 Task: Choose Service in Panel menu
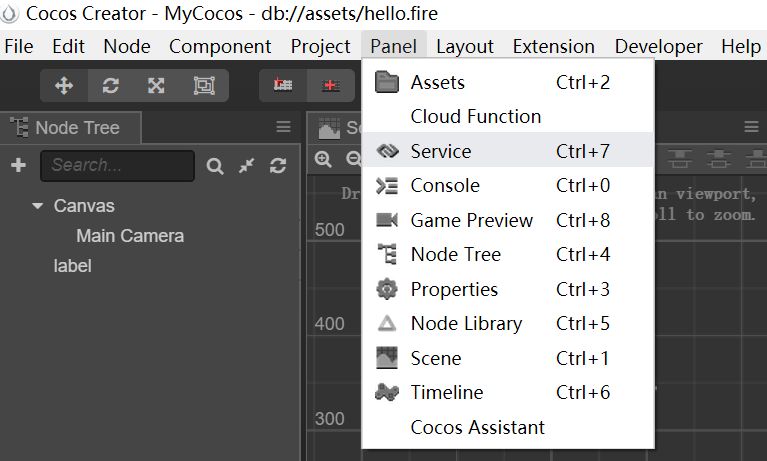pos(508,151)
